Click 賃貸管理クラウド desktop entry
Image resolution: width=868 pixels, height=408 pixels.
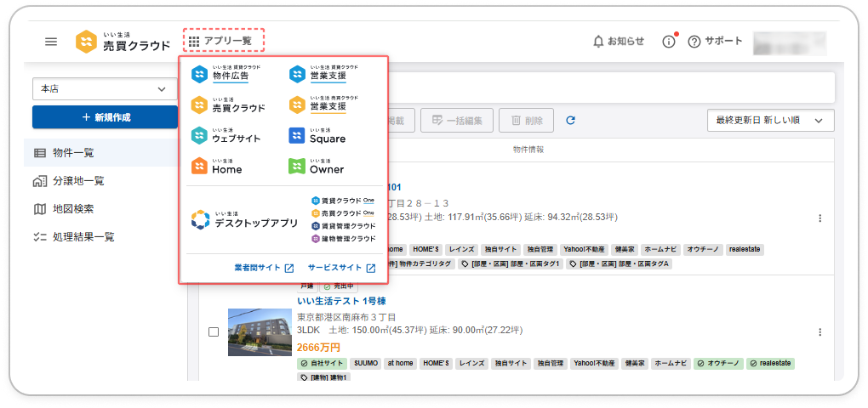(344, 226)
